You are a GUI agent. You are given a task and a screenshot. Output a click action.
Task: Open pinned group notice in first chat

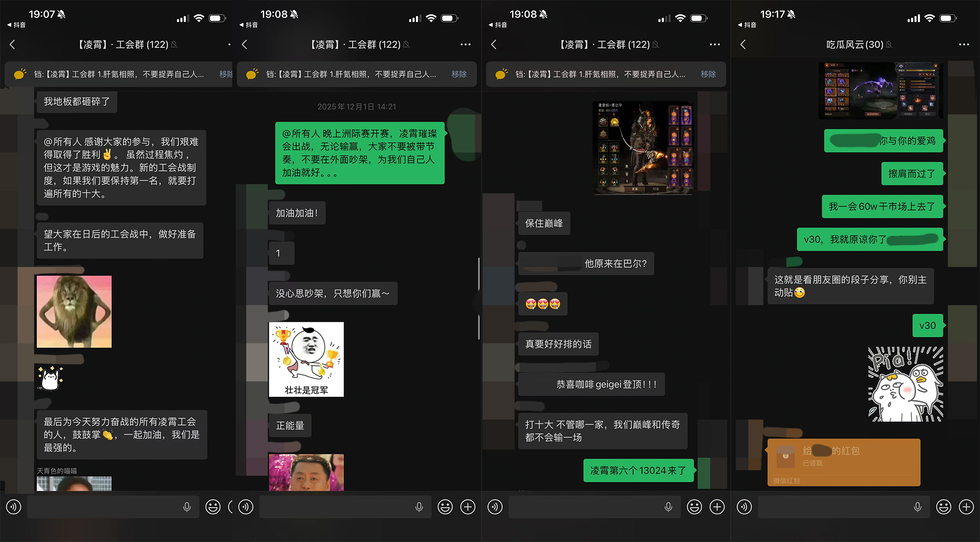118,74
